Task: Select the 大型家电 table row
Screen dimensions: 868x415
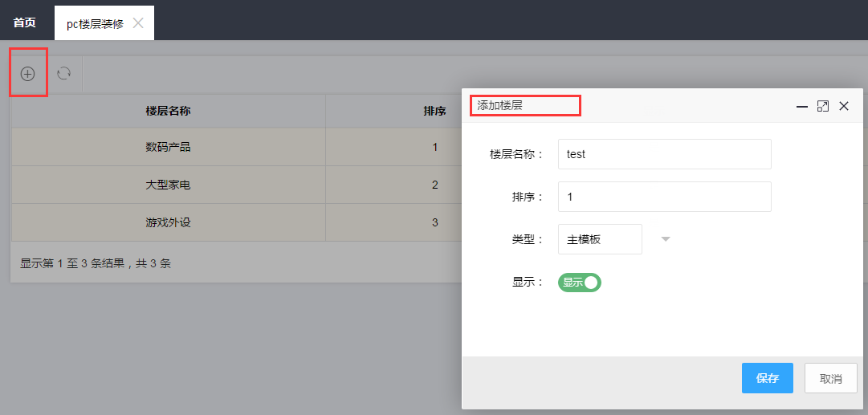Action: click(x=236, y=185)
